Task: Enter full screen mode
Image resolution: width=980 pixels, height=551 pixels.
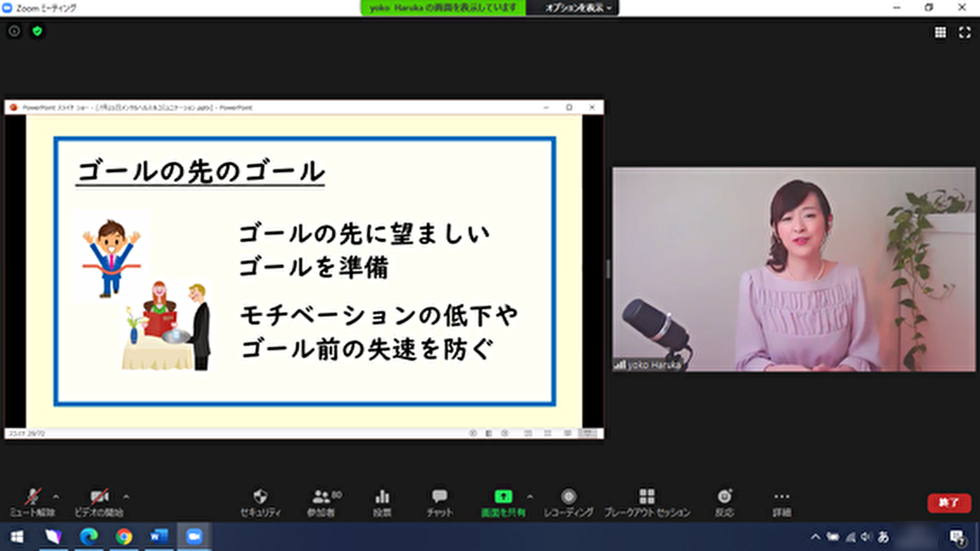Action: [x=964, y=33]
